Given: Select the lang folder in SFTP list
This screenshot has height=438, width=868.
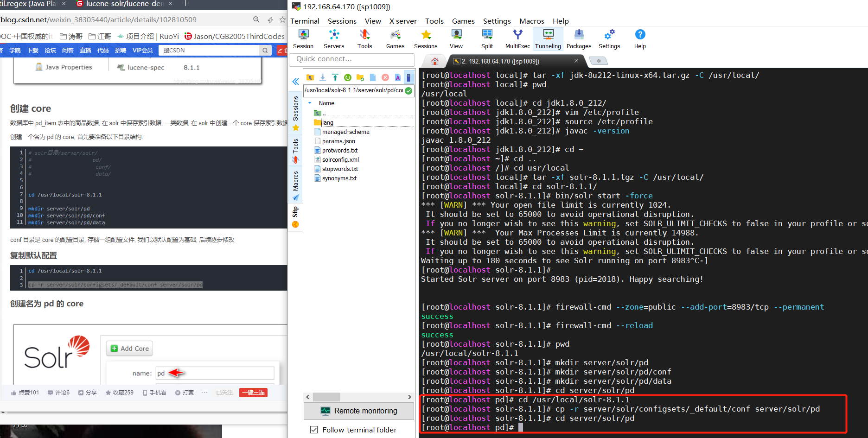Looking at the screenshot, I should [327, 122].
